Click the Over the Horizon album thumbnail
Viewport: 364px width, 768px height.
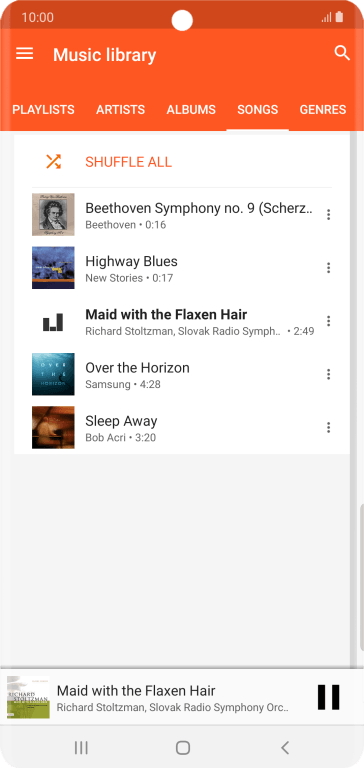pos(53,374)
